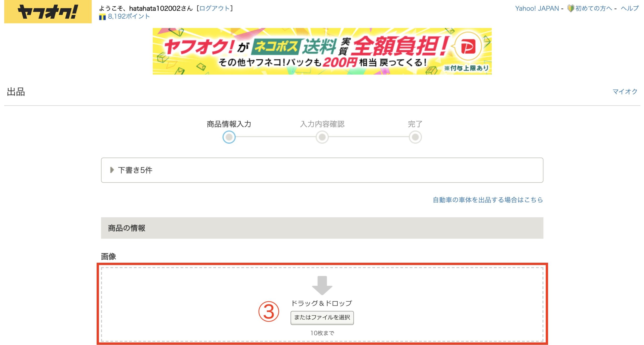Go to Yahoo! JAPAN link

(537, 9)
